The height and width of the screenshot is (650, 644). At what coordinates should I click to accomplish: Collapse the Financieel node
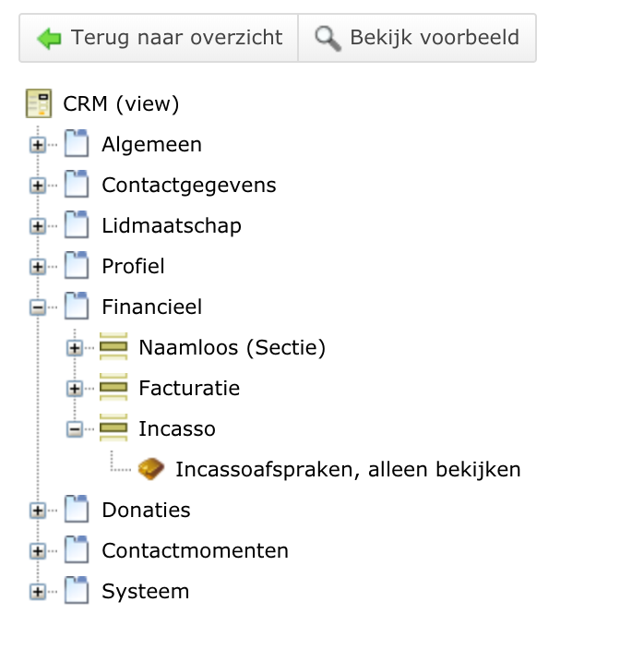pyautogui.click(x=38, y=307)
